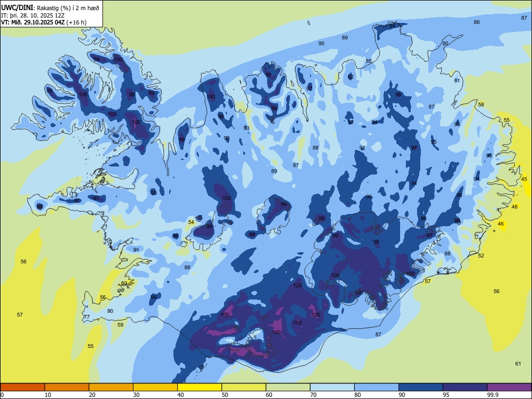The width and height of the screenshot is (532, 399).
Task: Click the '70' legend tick label
Action: click(x=313, y=395)
